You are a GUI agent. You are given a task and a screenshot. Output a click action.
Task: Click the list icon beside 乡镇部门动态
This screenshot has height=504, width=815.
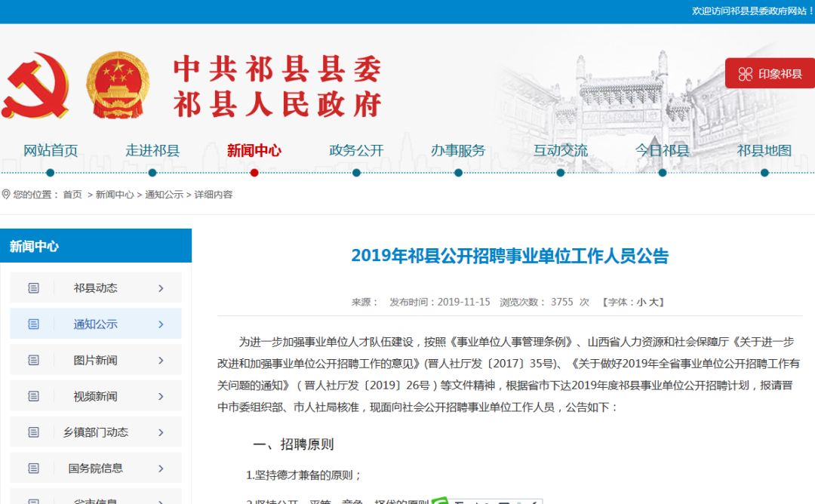(33, 432)
